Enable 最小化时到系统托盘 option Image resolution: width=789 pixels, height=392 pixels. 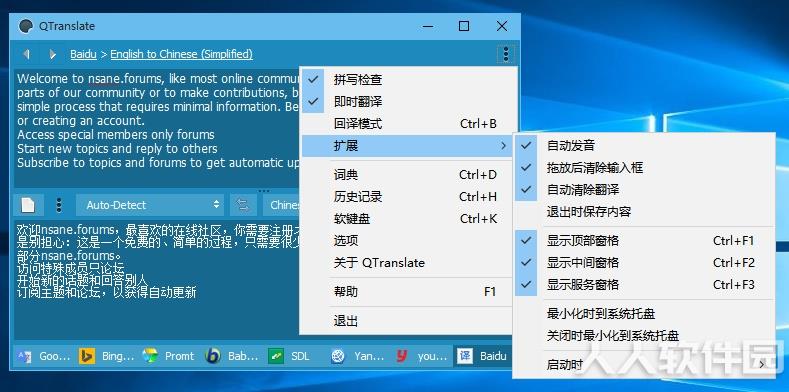pyautogui.click(x=644, y=313)
